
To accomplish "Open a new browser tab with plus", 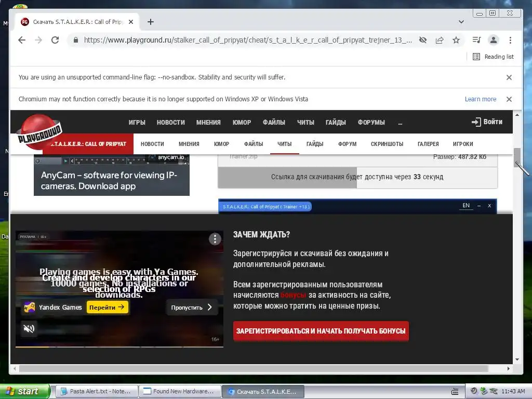I will point(151,22).
